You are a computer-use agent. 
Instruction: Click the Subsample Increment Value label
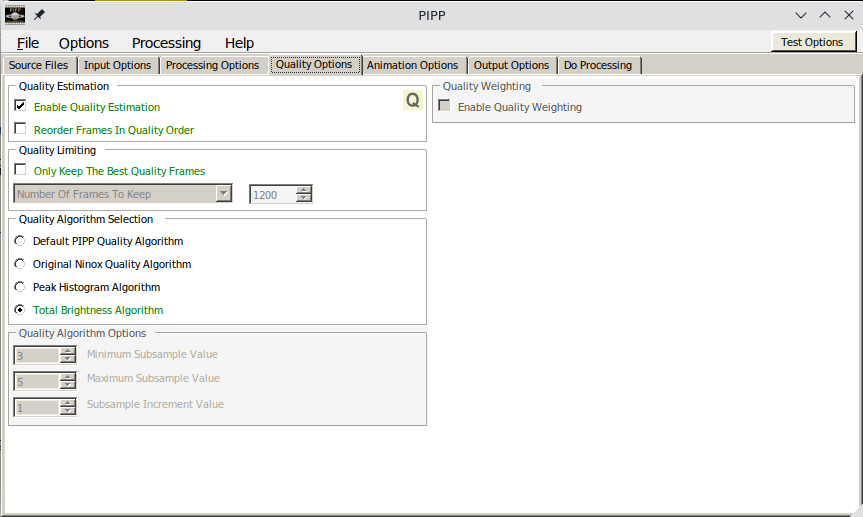(155, 404)
